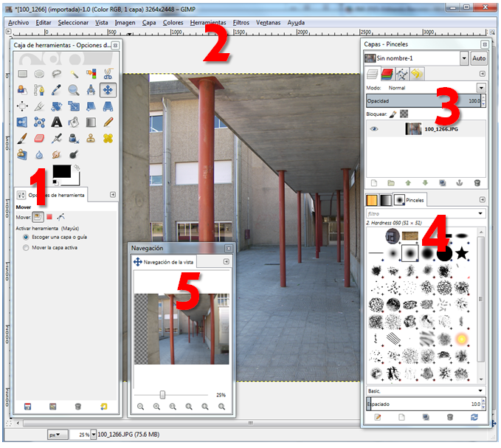This screenshot has height=448, width=501.
Task: Click lower layer green down arrow
Action: point(425,183)
